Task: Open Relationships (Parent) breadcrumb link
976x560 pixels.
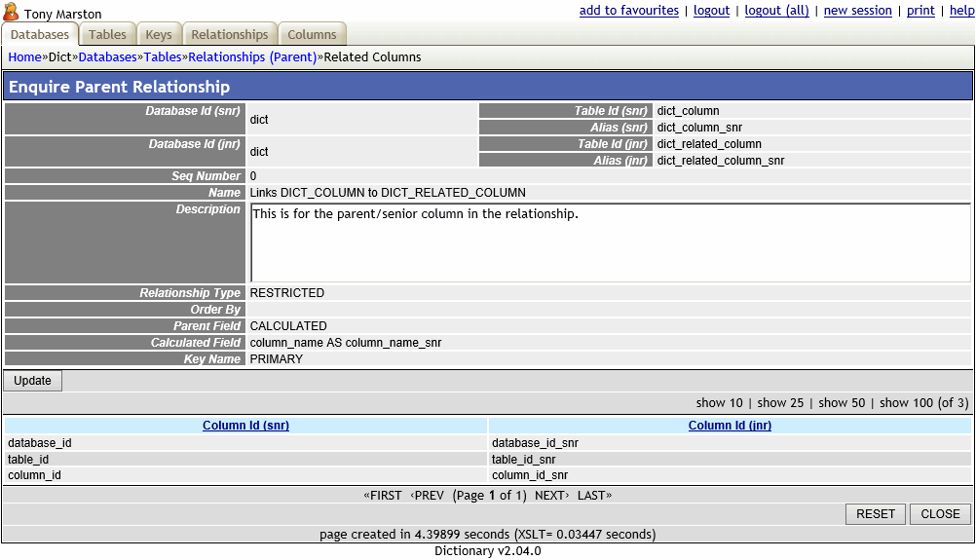Action: 252,57
